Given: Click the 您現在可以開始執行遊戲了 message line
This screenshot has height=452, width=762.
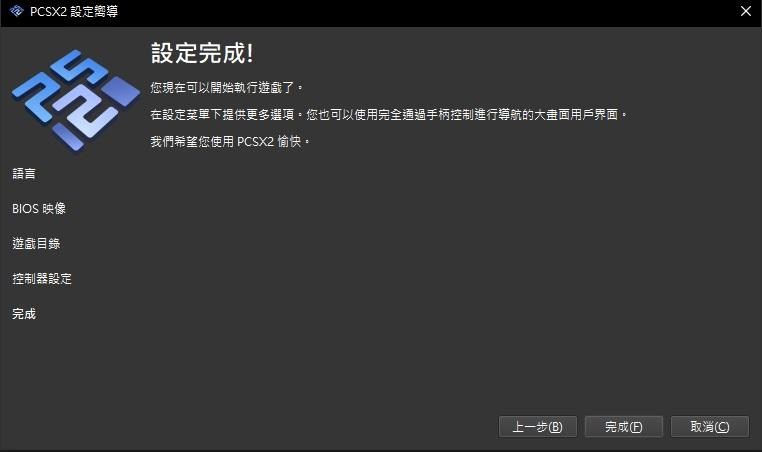Looking at the screenshot, I should (226, 87).
